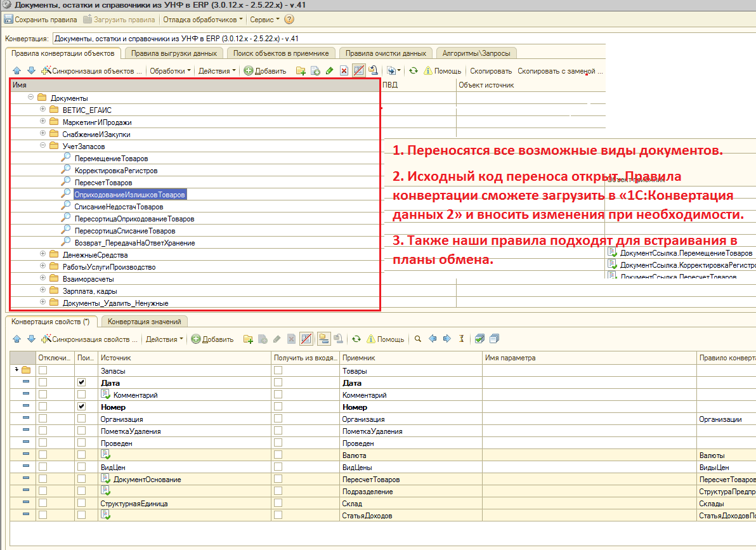Screen dimensions: 756x550
Task: Open Действия dropdown in properties toolbar
Action: point(164,339)
